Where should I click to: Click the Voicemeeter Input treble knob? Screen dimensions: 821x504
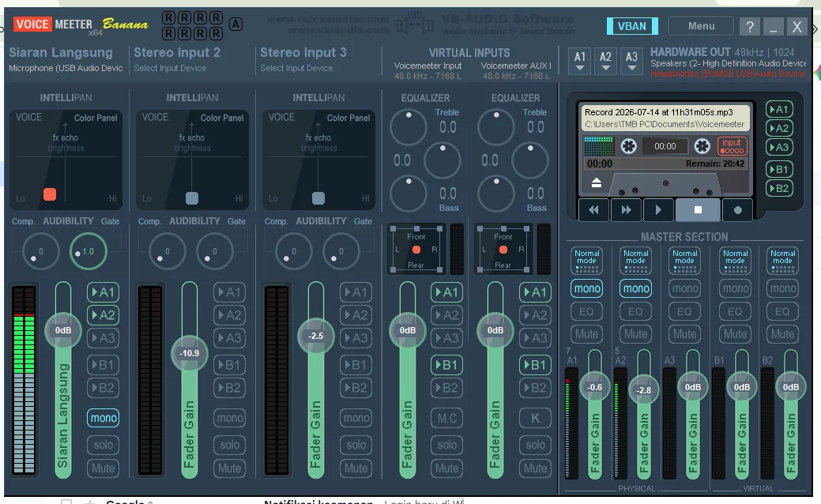(x=409, y=127)
